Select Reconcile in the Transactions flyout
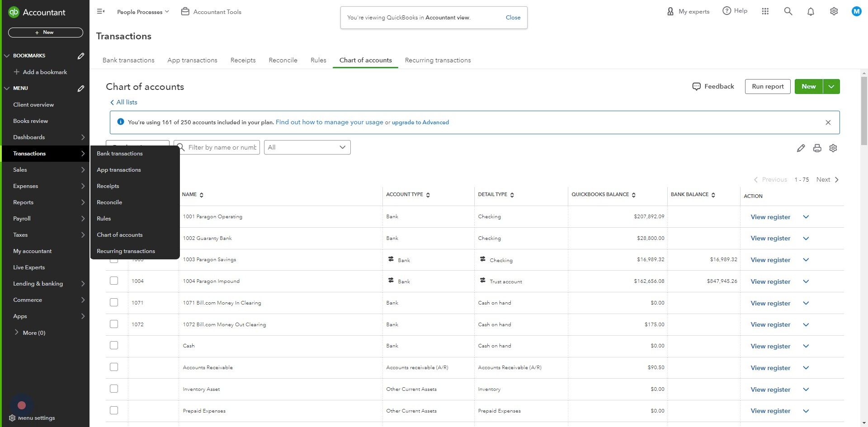This screenshot has height=427, width=868. click(109, 202)
